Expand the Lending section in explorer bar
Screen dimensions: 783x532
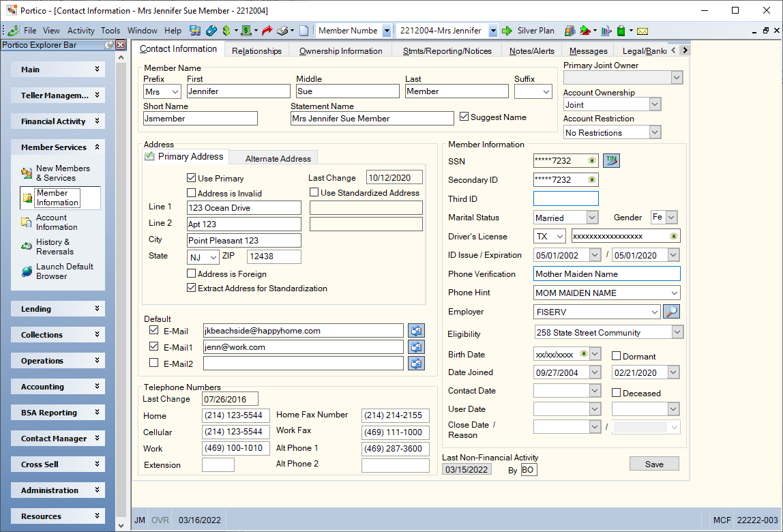pos(58,309)
